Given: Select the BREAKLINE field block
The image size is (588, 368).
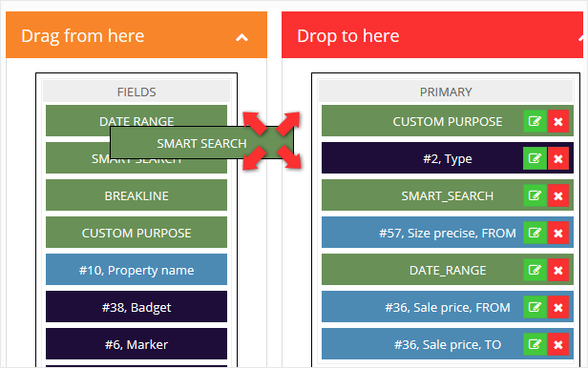Looking at the screenshot, I should click(136, 195).
